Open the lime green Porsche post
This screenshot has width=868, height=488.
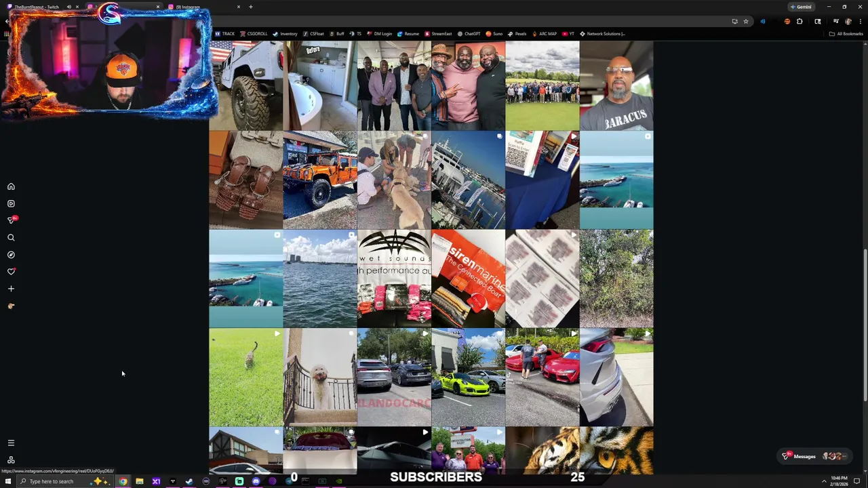(468, 378)
